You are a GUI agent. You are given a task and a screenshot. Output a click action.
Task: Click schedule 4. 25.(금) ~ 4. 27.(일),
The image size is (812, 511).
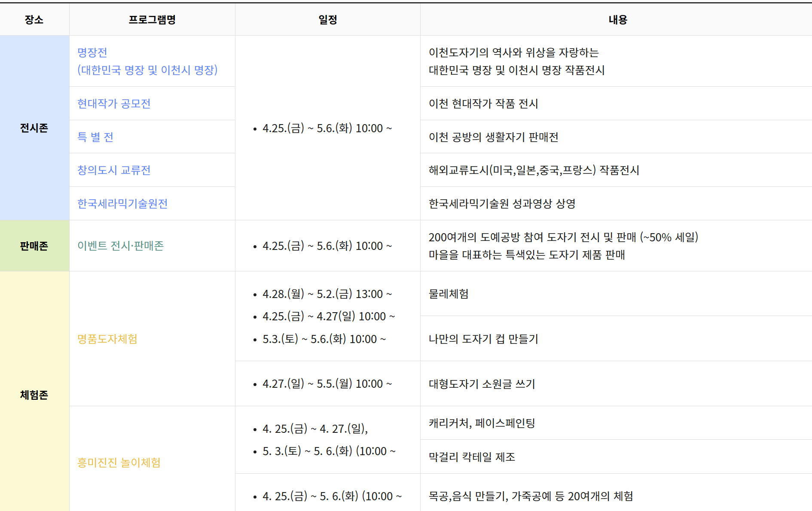[315, 429]
